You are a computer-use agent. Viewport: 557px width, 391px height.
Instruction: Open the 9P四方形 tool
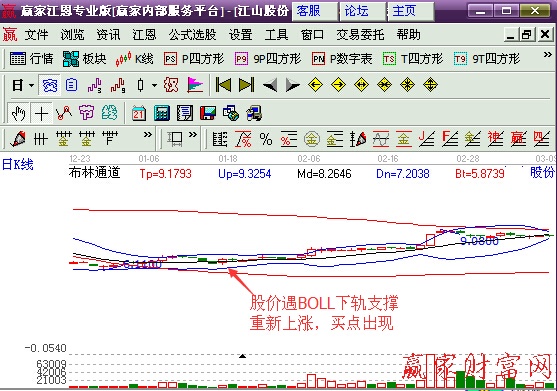pos(268,59)
